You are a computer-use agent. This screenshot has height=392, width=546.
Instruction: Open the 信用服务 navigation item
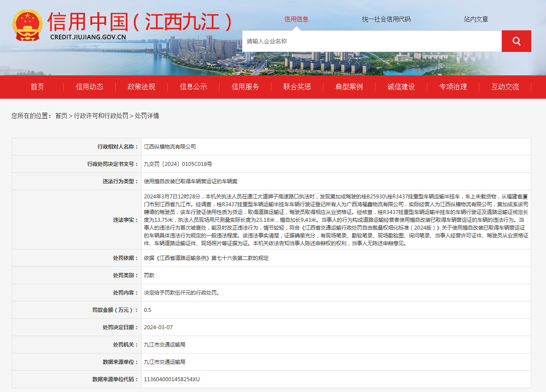coord(245,87)
